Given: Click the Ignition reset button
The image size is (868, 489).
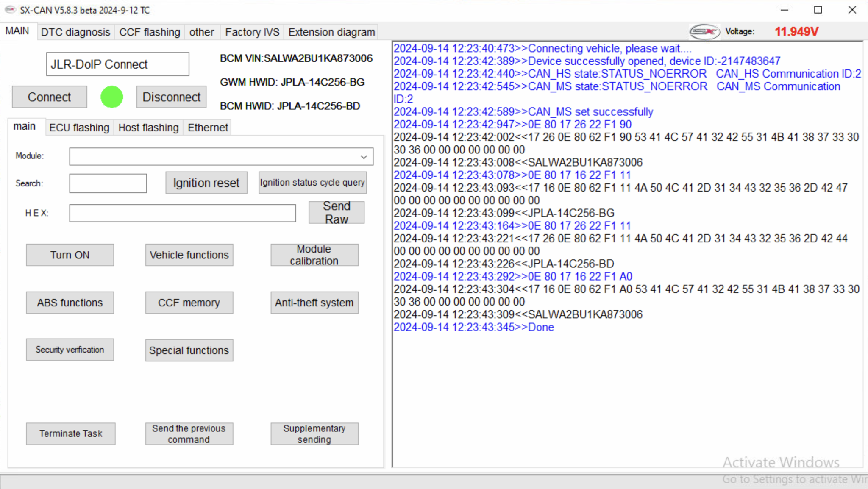Looking at the screenshot, I should click(x=206, y=183).
